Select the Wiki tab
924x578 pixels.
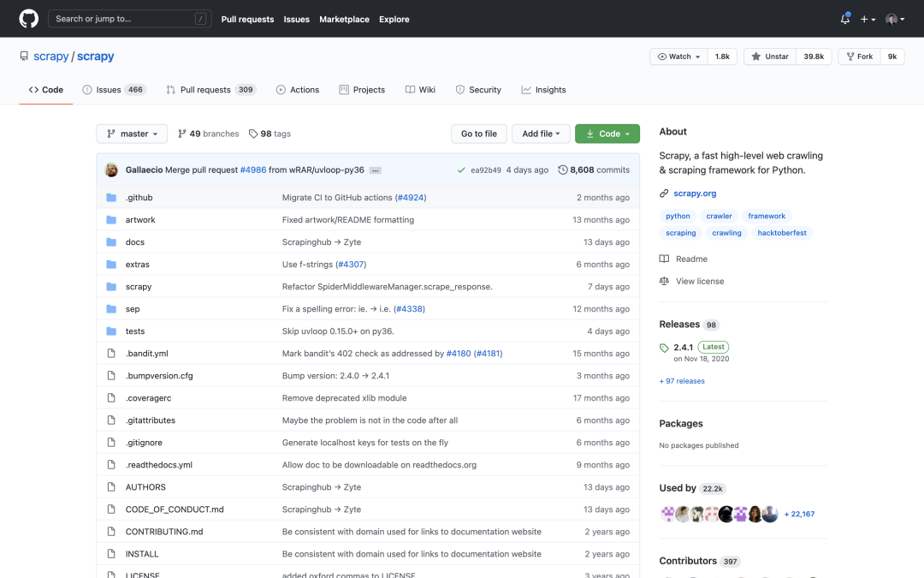(x=420, y=90)
